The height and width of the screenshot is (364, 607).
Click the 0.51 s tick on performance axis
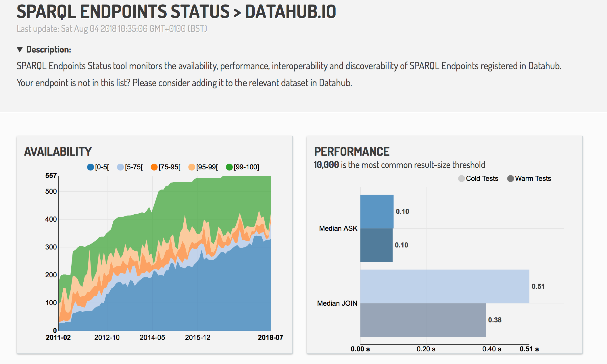[529, 349]
